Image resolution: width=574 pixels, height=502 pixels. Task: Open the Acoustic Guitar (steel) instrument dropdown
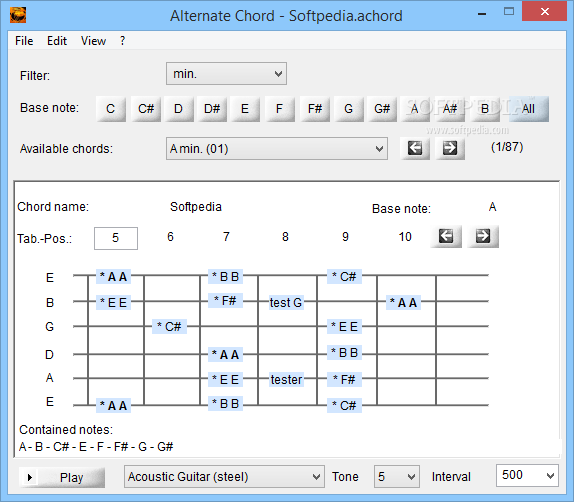pos(224,477)
